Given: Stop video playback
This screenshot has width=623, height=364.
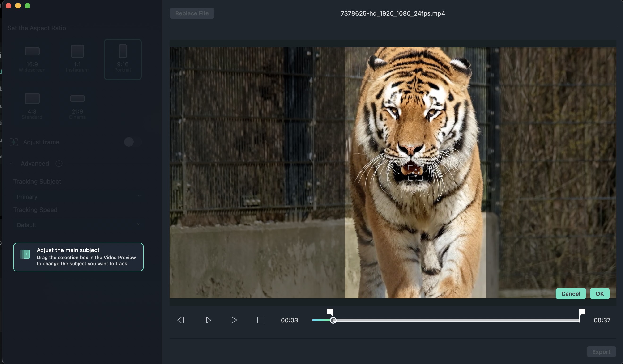Looking at the screenshot, I should point(260,320).
